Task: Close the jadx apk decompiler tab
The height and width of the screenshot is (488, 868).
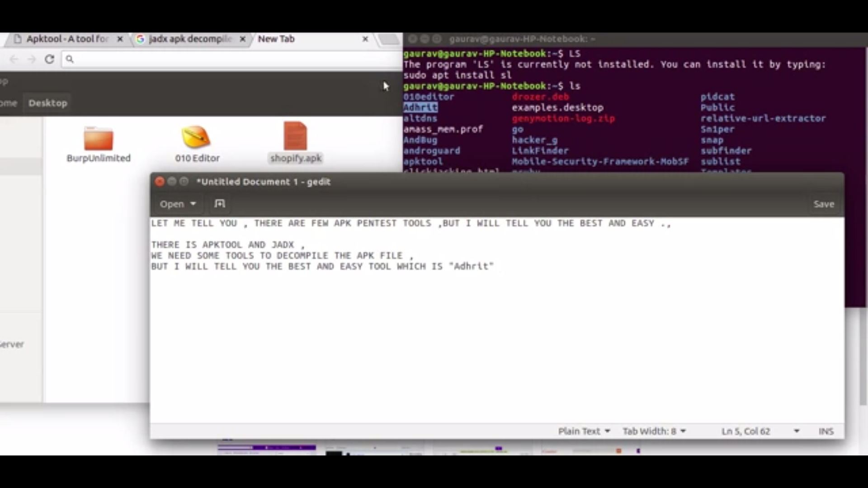Action: (243, 39)
